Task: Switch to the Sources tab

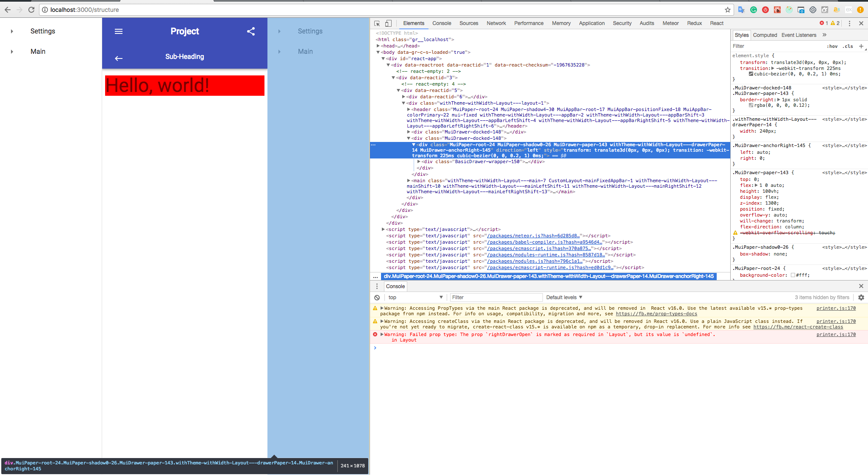Action: point(469,23)
